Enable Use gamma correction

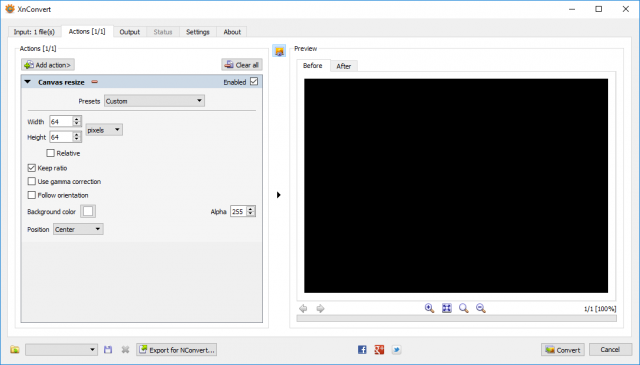click(x=31, y=181)
